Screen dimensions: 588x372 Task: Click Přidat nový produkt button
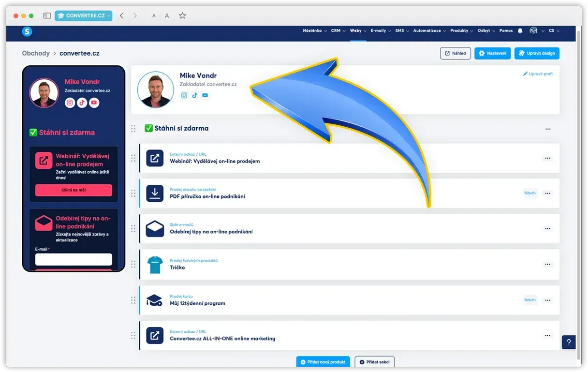323,362
